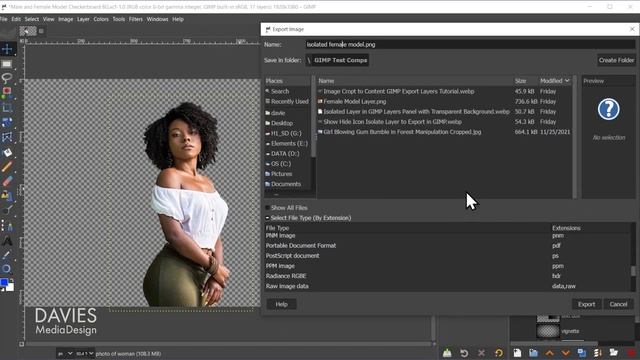640x360 pixels.
Task: Open the Filters menu
Action: 136,19
